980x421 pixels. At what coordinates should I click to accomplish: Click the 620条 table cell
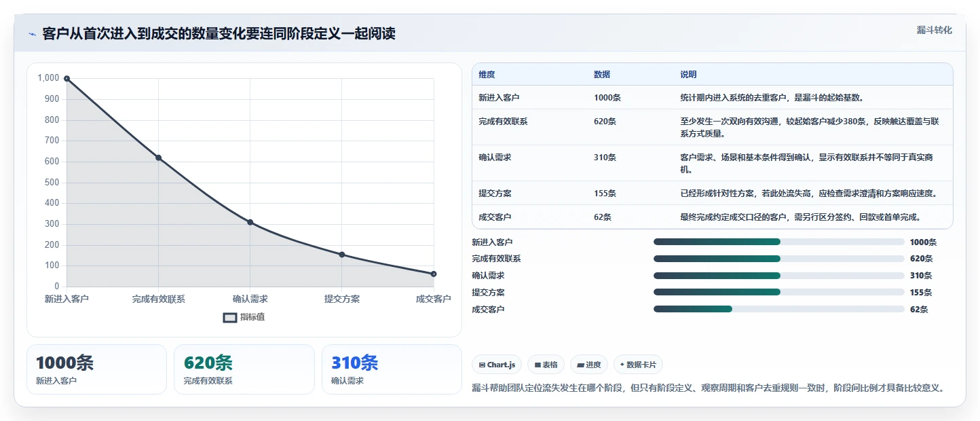tap(605, 122)
